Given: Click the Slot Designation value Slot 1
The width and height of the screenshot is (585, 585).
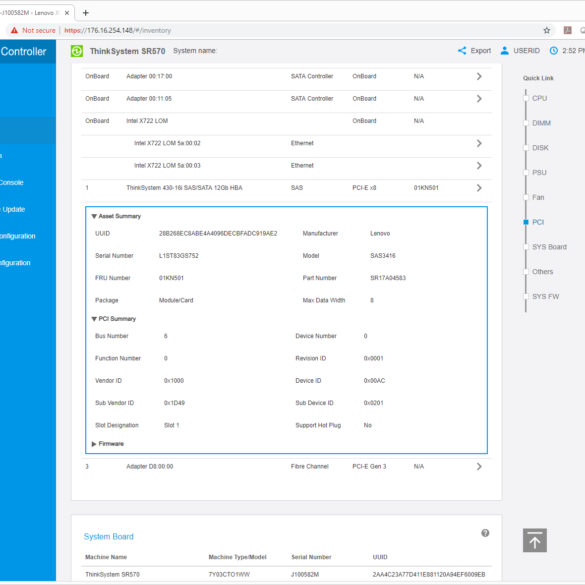Looking at the screenshot, I should [172, 425].
